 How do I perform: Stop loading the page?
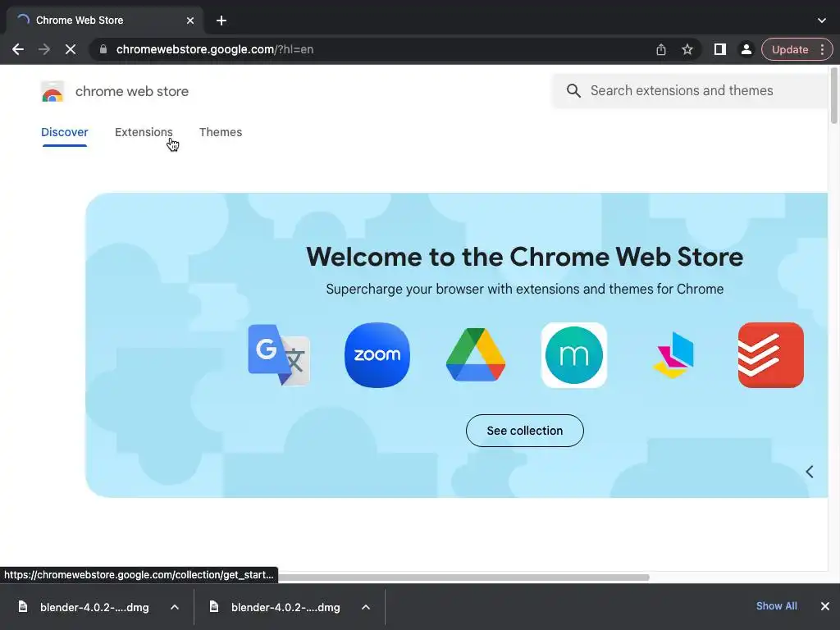coord(71,49)
